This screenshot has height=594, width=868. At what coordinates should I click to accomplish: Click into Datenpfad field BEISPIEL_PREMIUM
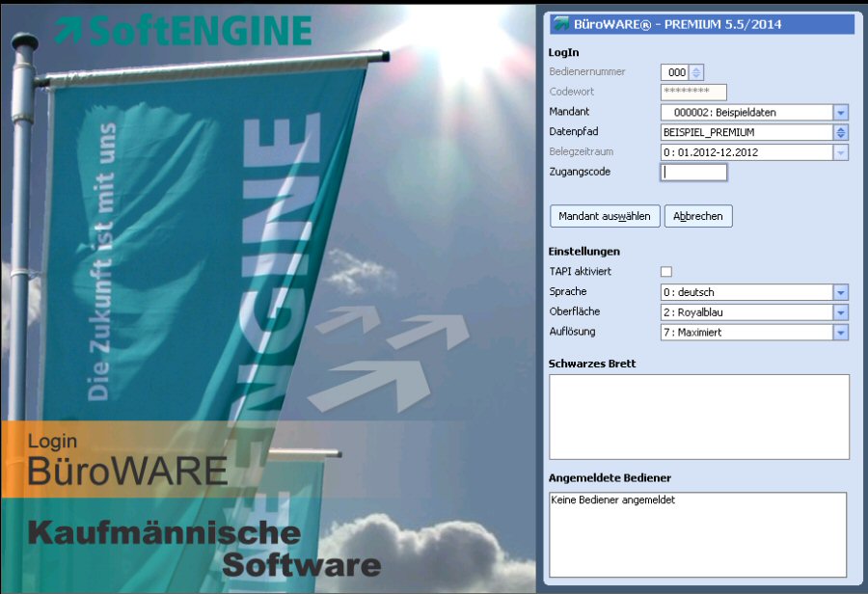pos(747,132)
